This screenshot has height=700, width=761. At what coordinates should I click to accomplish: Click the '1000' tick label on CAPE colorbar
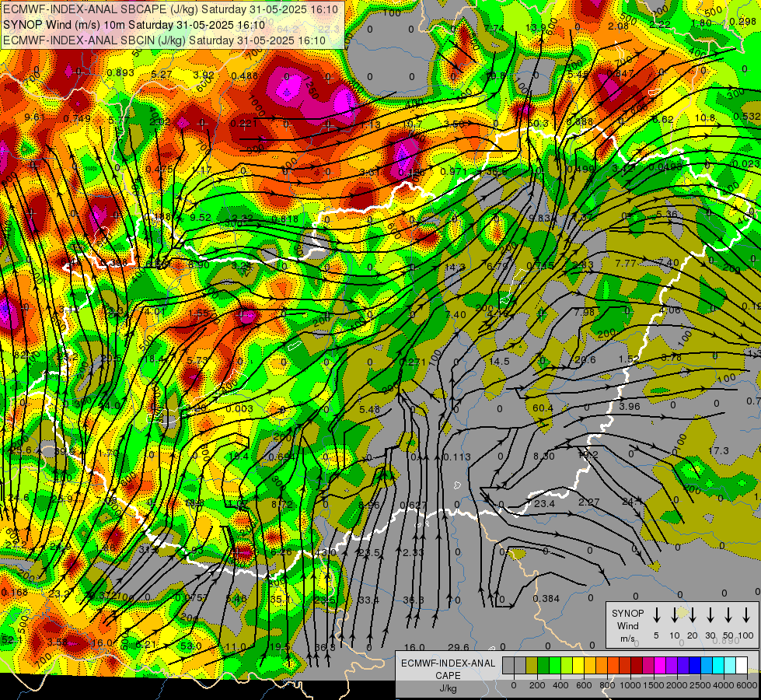[x=631, y=685]
